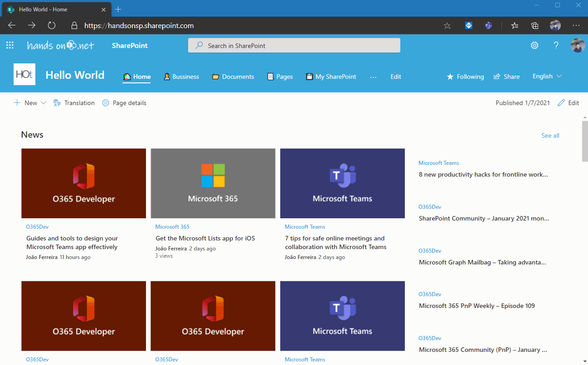Expand the hidden navigation ellipsis menu
The image size is (588, 365).
(373, 77)
